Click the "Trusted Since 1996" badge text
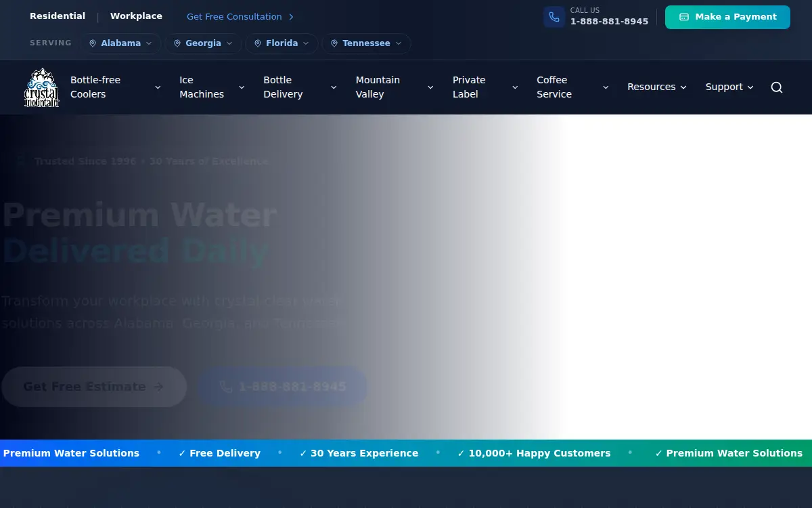The height and width of the screenshot is (508, 812). [85, 161]
